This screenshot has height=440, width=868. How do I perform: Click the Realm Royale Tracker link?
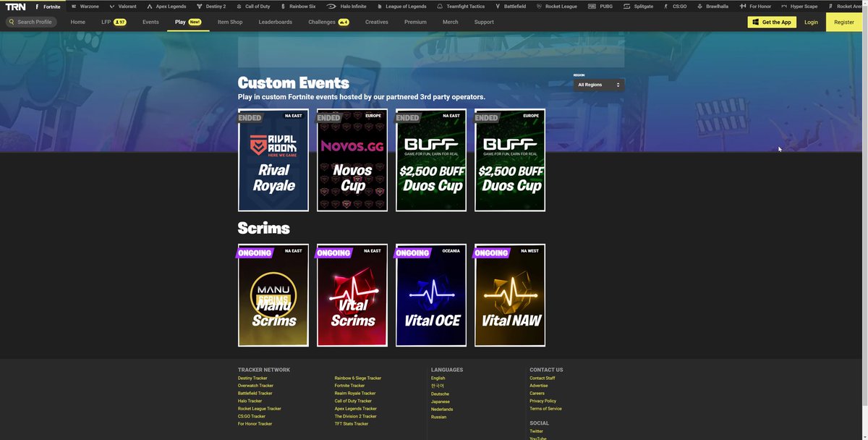pos(355,393)
